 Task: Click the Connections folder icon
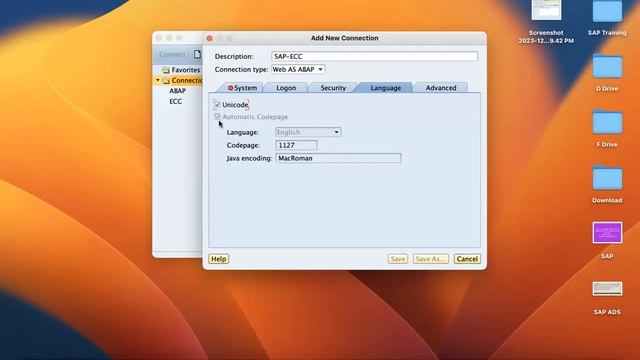[166, 80]
